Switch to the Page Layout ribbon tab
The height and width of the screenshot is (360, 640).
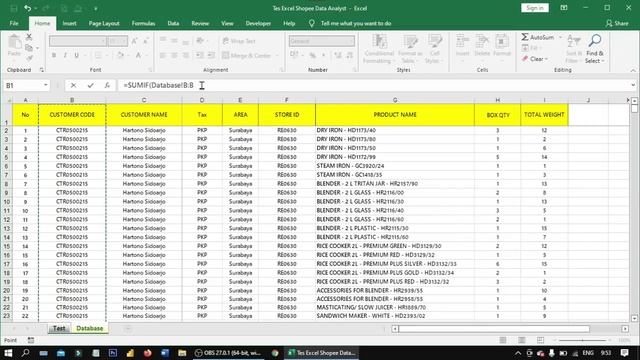(x=104, y=24)
